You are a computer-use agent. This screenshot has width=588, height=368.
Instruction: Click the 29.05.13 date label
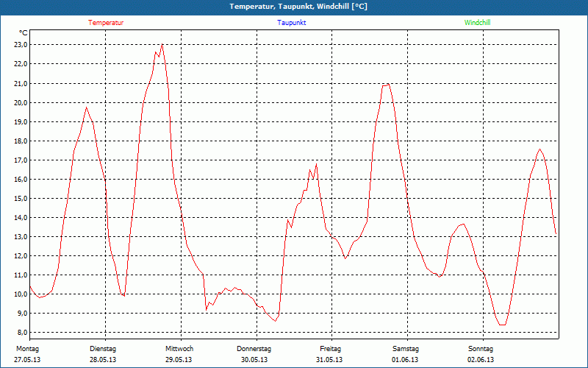point(179,360)
